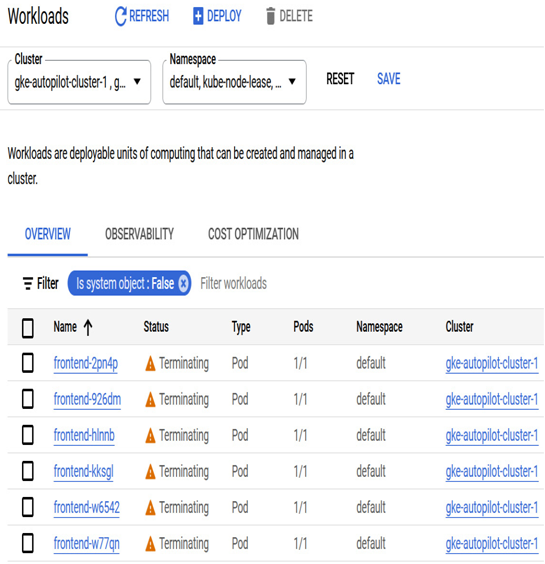Check the box for frontend-926dm

(28, 399)
